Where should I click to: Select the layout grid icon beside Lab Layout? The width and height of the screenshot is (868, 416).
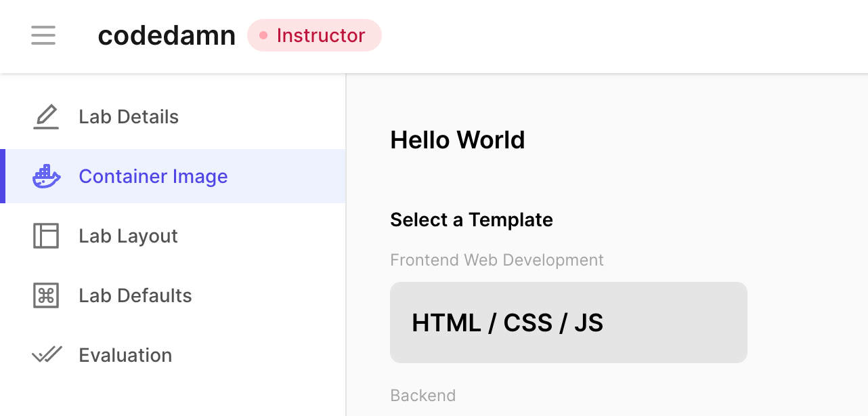point(45,236)
